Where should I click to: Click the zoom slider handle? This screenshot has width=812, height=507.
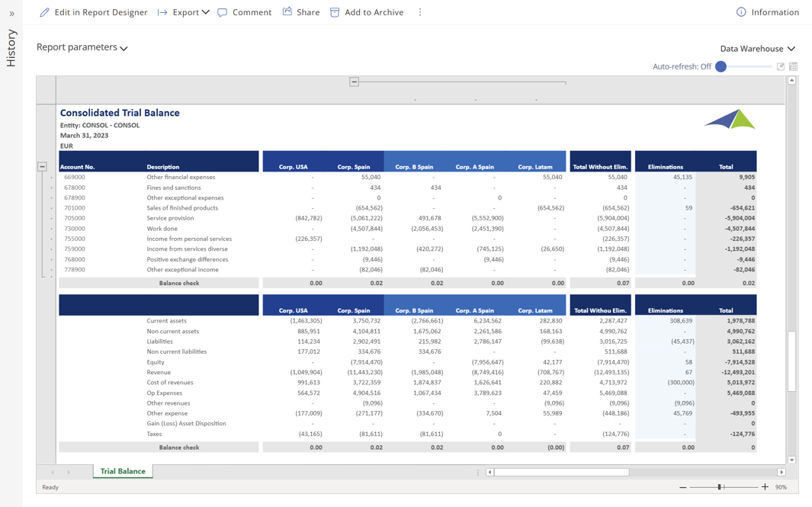[720, 487]
